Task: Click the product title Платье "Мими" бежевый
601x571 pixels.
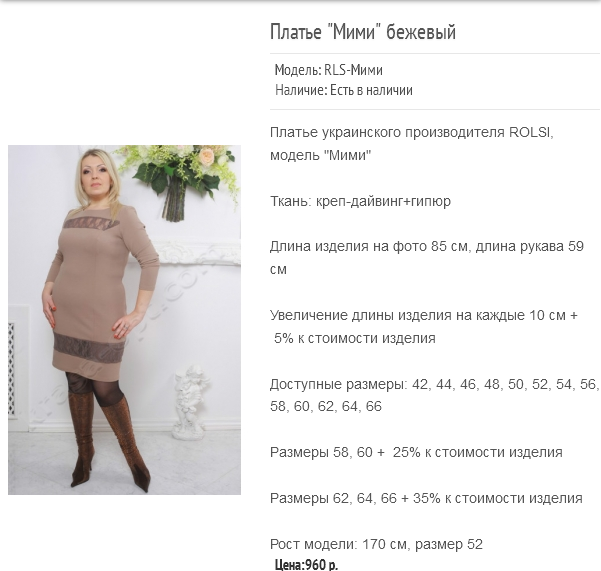Action: click(x=363, y=32)
